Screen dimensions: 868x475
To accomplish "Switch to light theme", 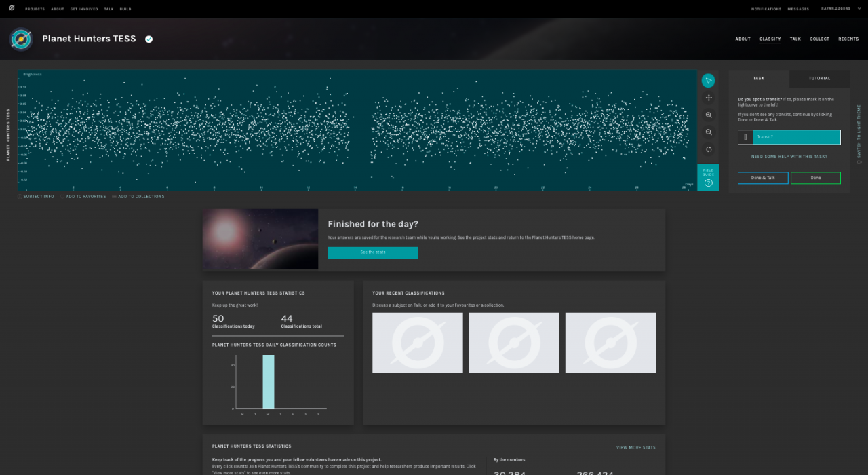I will 859,134.
